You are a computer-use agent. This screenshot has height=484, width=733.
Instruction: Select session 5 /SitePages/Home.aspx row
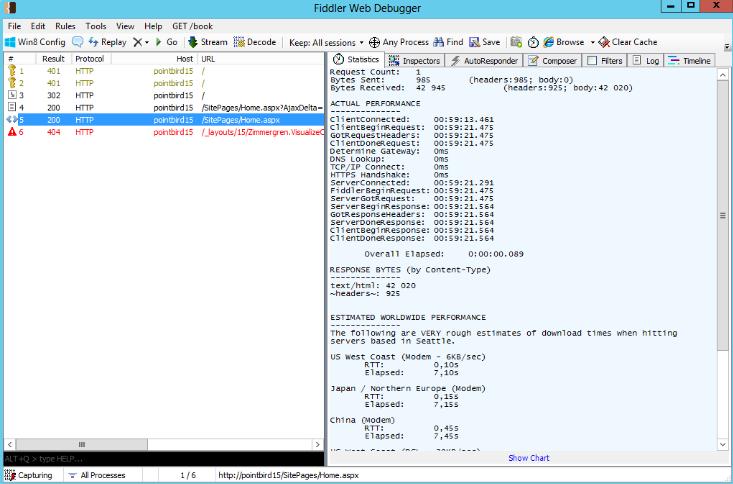pos(164,120)
